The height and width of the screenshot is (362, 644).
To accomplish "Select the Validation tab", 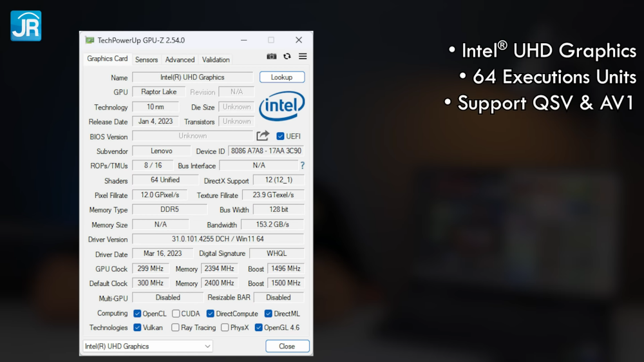I will [216, 59].
